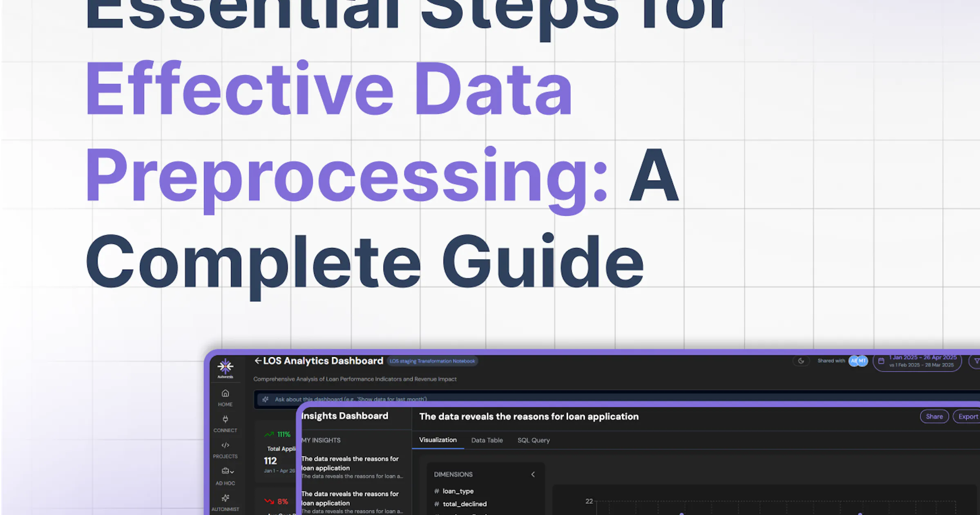Select the total_declined dimension
Viewport: 980px width, 515px height.
(x=464, y=504)
